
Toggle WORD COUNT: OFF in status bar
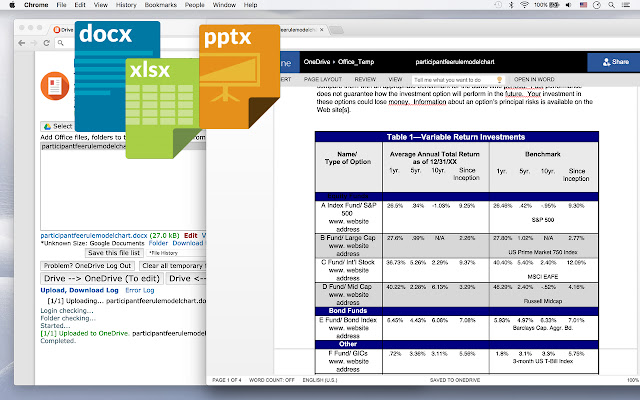click(x=271, y=380)
